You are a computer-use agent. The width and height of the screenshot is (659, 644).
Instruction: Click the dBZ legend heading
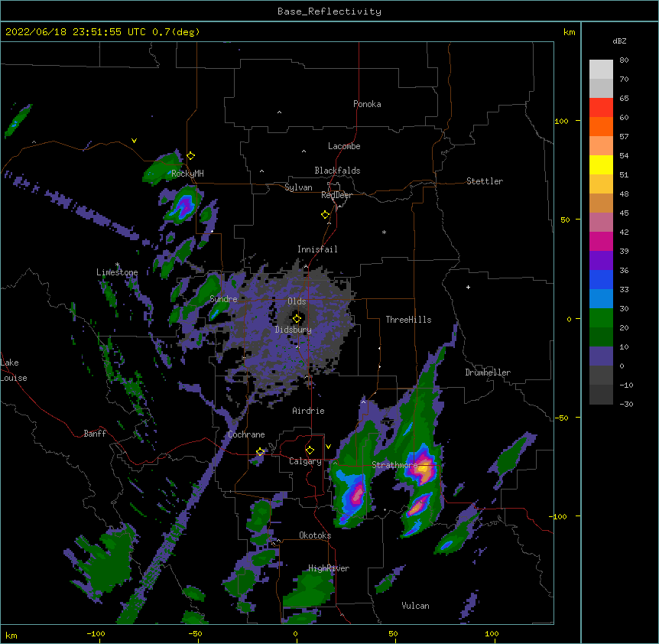pos(619,41)
